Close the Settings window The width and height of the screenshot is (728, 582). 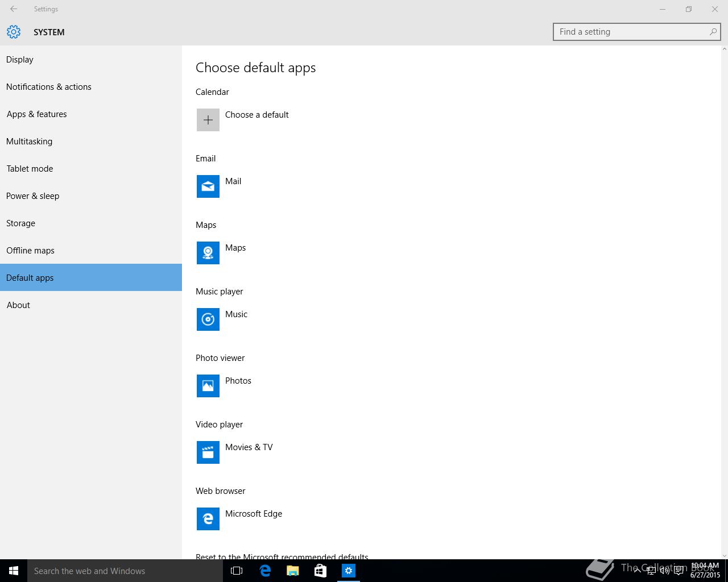(715, 9)
